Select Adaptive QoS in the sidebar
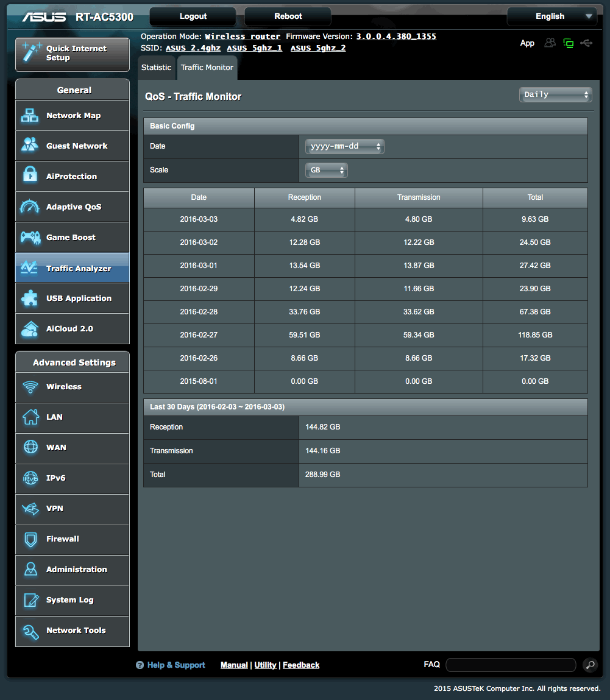The width and height of the screenshot is (610, 700). pyautogui.click(x=72, y=207)
